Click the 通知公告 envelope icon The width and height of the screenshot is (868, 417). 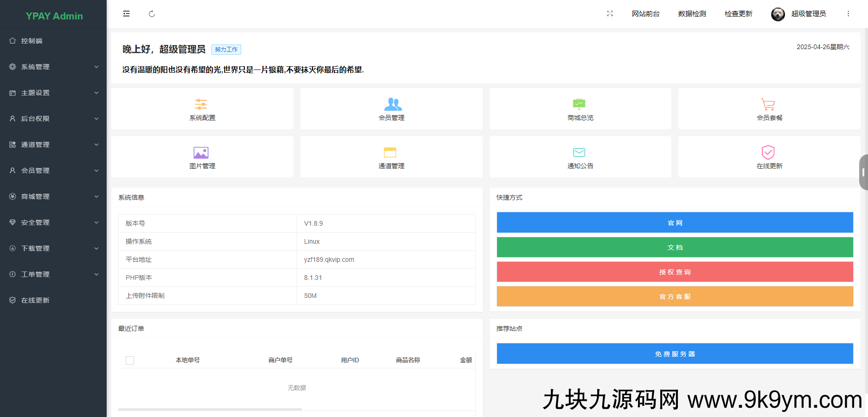[x=580, y=152]
